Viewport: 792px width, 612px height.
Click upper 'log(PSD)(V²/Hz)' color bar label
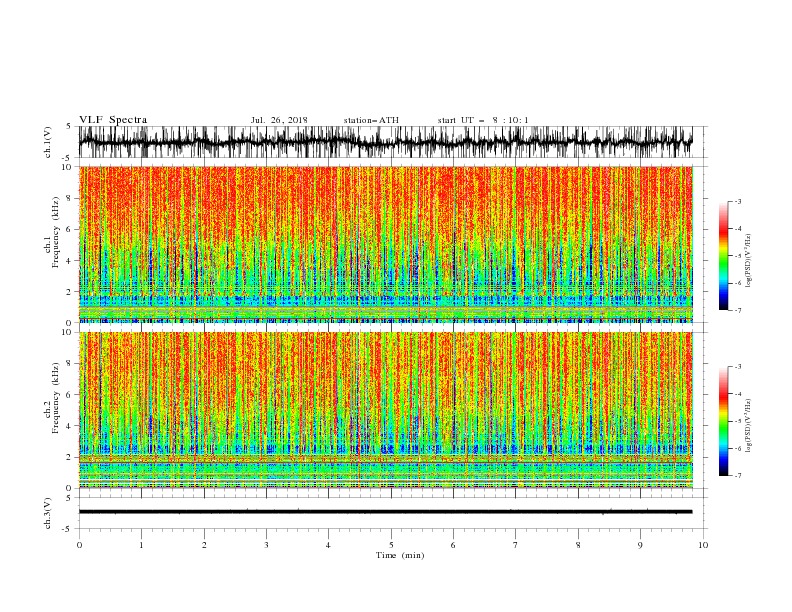748,261
